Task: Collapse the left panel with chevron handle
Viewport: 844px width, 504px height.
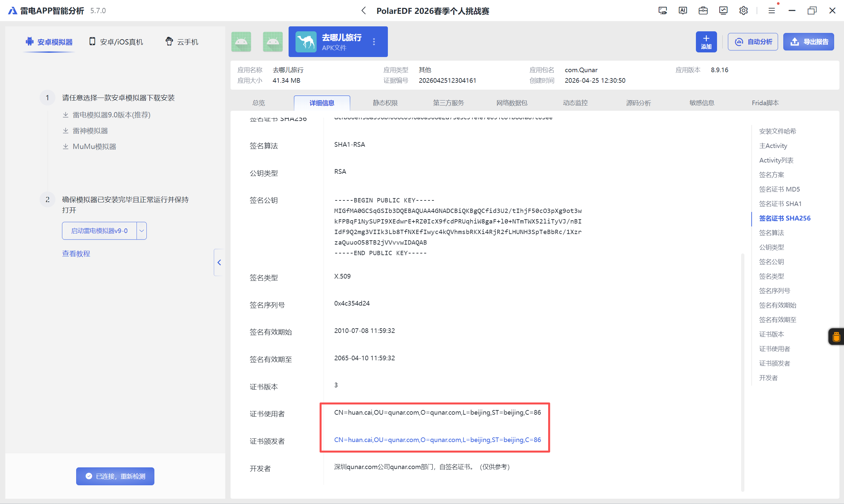Action: 219,262
